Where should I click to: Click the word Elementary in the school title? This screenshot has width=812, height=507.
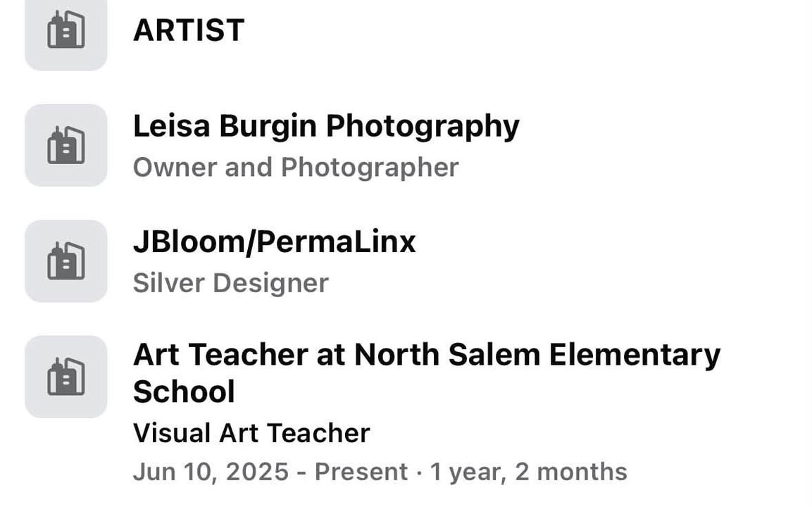coord(635,357)
